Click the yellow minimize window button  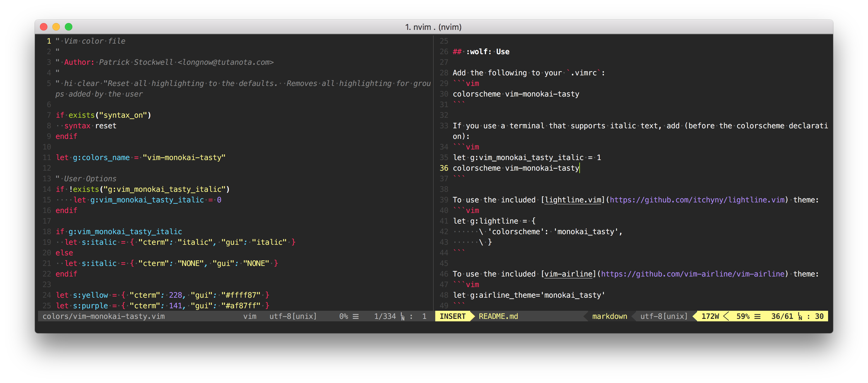click(56, 27)
